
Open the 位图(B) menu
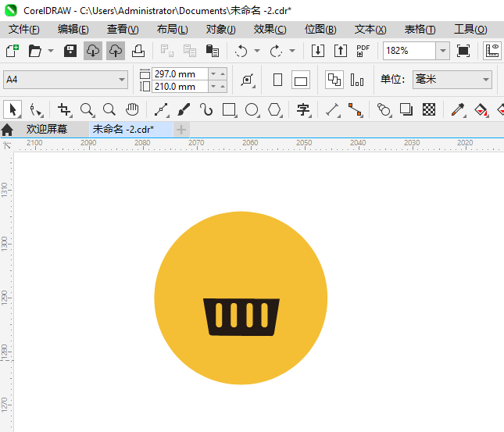pyautogui.click(x=320, y=30)
